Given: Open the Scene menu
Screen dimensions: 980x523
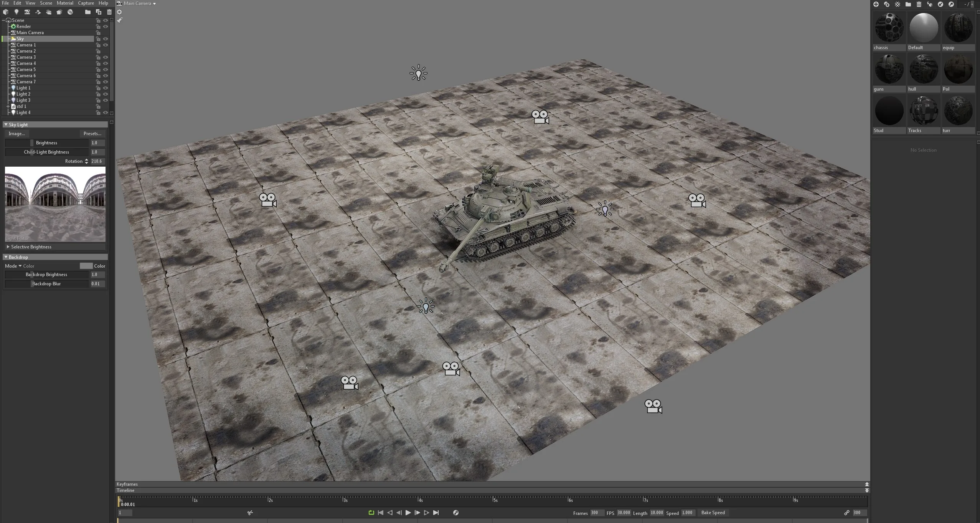Looking at the screenshot, I should tap(46, 3).
